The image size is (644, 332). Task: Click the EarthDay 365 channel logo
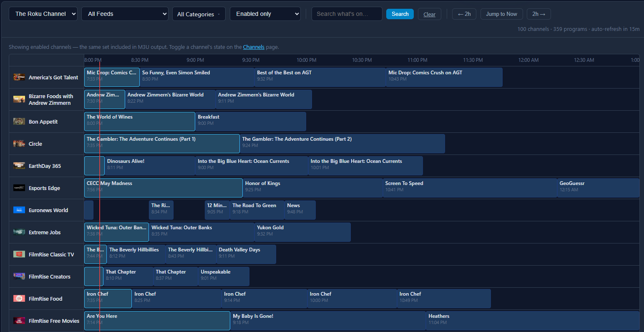[x=19, y=166]
